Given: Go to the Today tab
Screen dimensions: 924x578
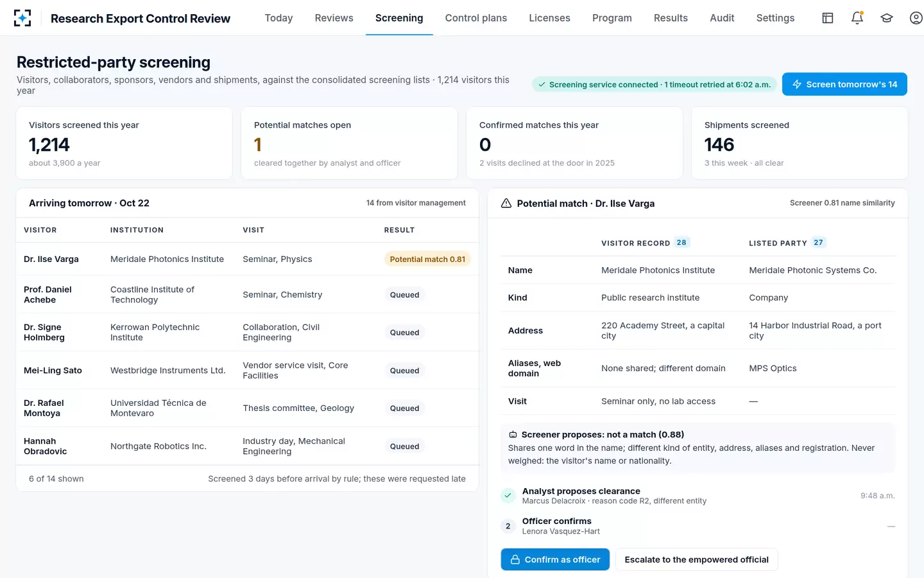Looking at the screenshot, I should click(278, 18).
